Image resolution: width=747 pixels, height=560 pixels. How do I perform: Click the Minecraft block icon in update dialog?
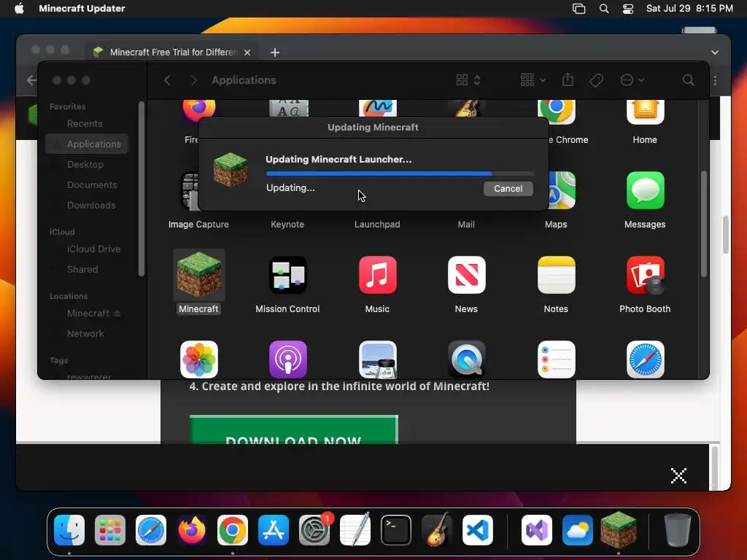click(231, 169)
